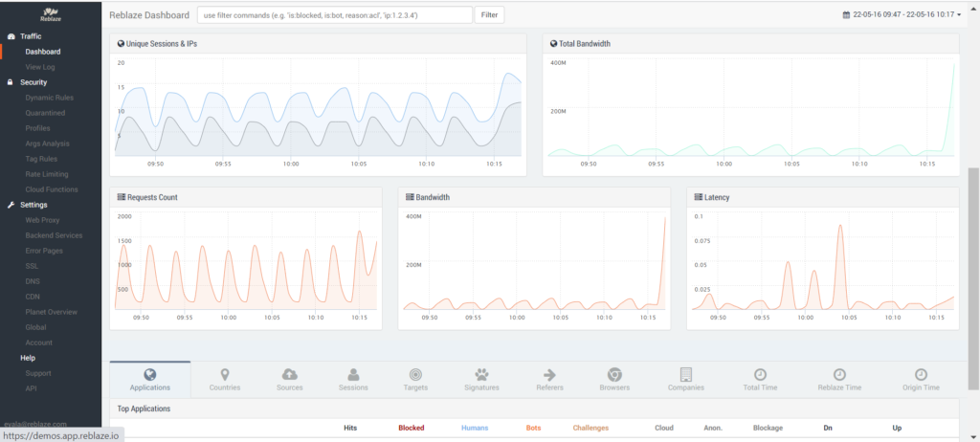Open Tag Rules in the sidebar
This screenshot has width=980, height=442.
coord(41,159)
